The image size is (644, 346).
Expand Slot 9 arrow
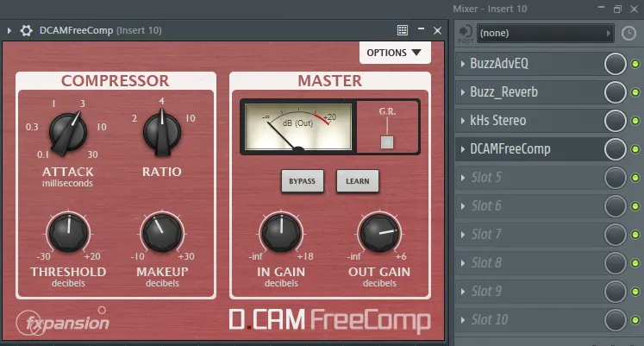pos(463,292)
